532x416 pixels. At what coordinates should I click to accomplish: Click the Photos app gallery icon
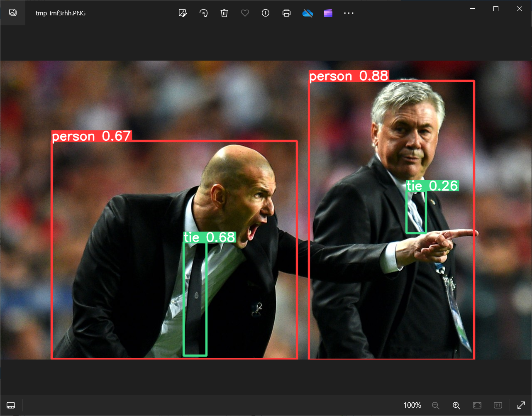pos(13,12)
